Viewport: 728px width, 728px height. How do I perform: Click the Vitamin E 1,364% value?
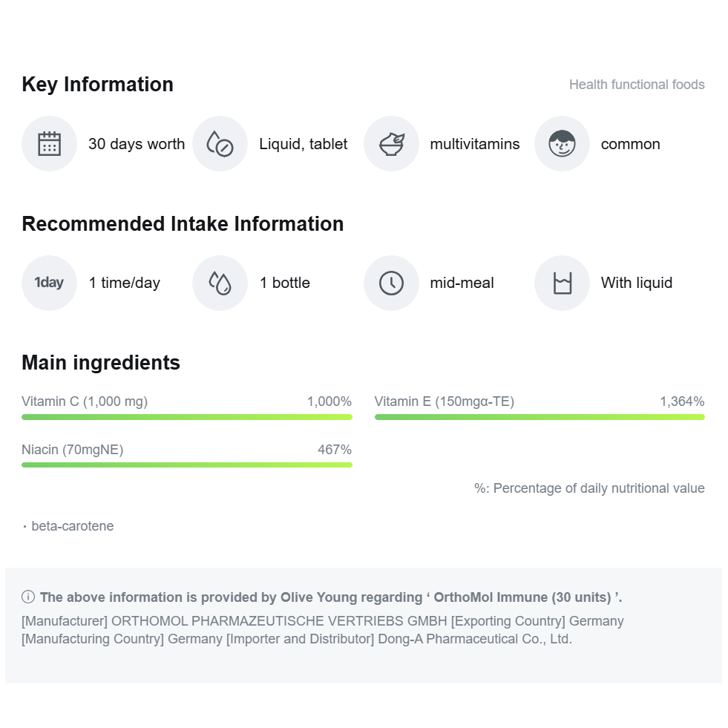681,401
